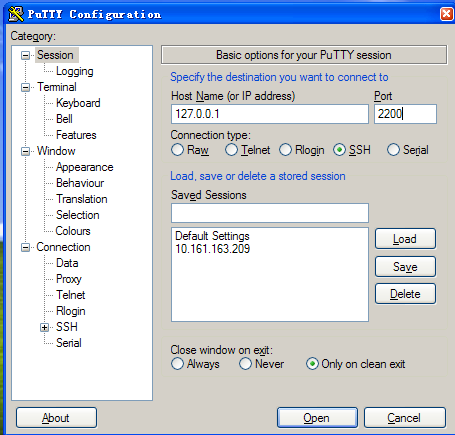This screenshot has width=455, height=435.
Task: Select saved session 10.161.163.209
Action: pos(213,249)
